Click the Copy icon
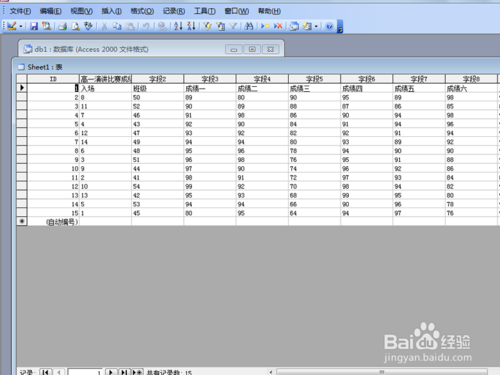This screenshot has height=375, width=500. (x=117, y=26)
